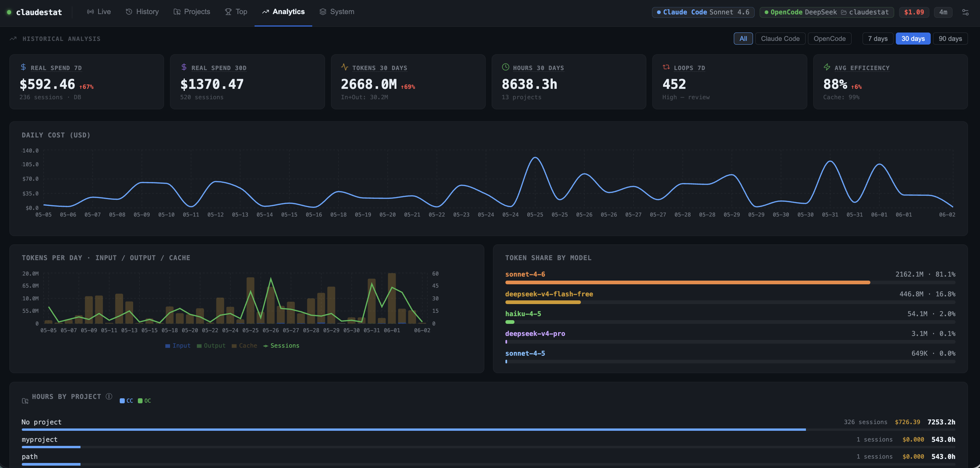
Task: Click the System layers icon
Action: pos(323,12)
